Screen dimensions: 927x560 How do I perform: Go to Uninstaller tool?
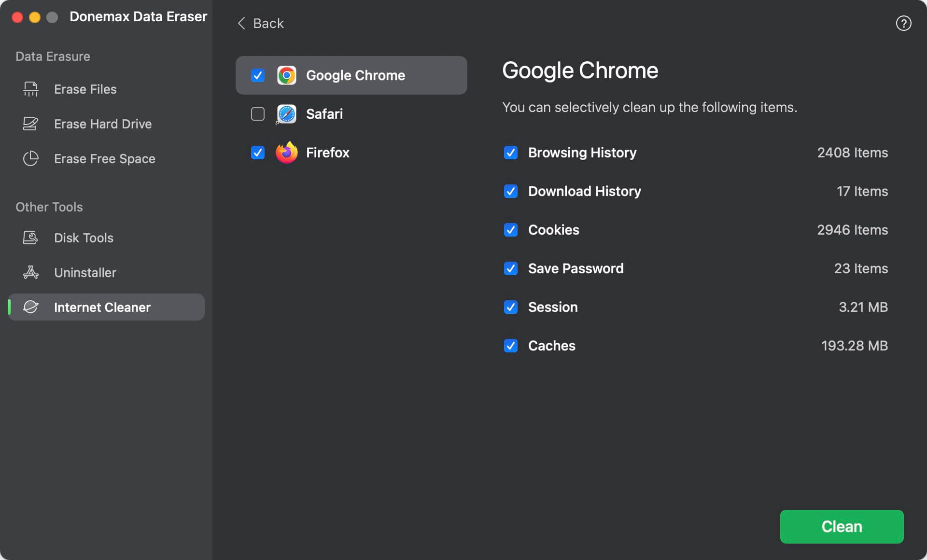(x=106, y=273)
